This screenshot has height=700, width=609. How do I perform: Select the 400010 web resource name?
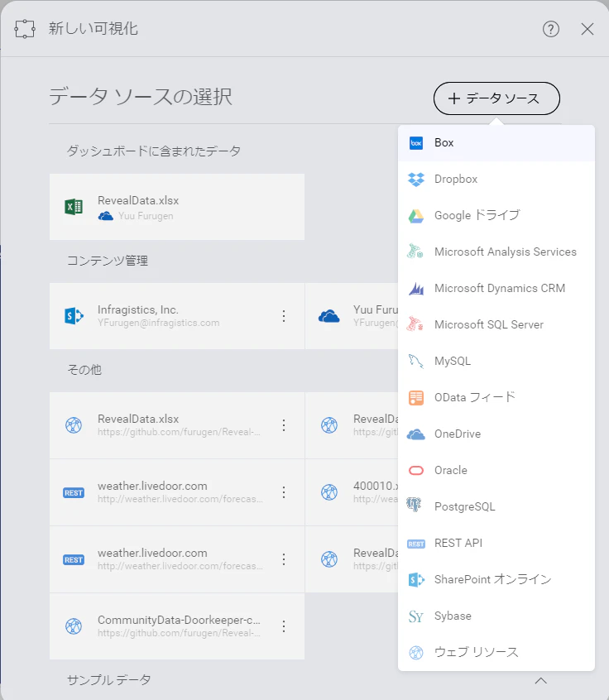tap(375, 486)
